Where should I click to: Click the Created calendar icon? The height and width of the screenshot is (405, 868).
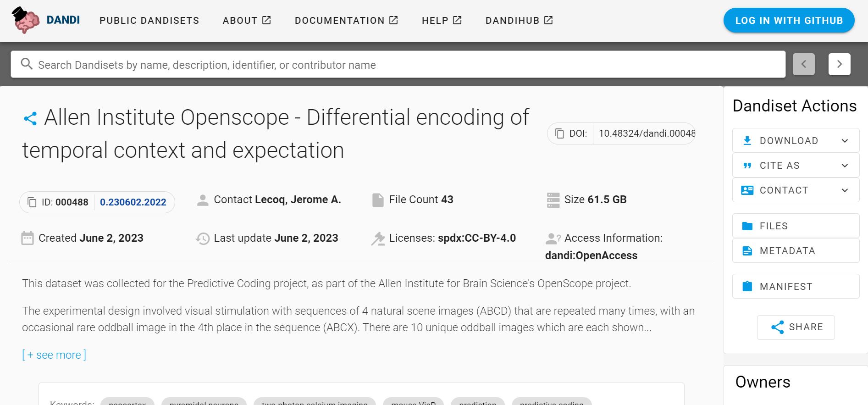(28, 238)
